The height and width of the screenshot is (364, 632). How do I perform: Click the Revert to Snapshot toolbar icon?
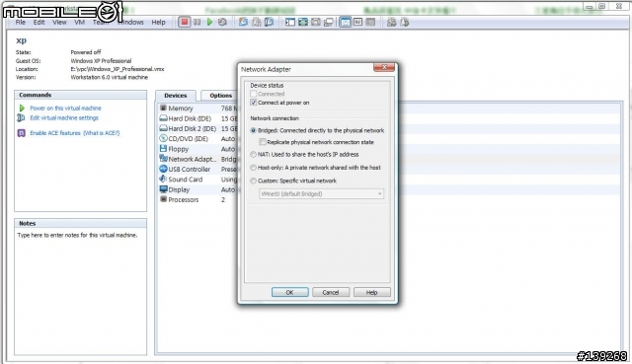[x=257, y=22]
